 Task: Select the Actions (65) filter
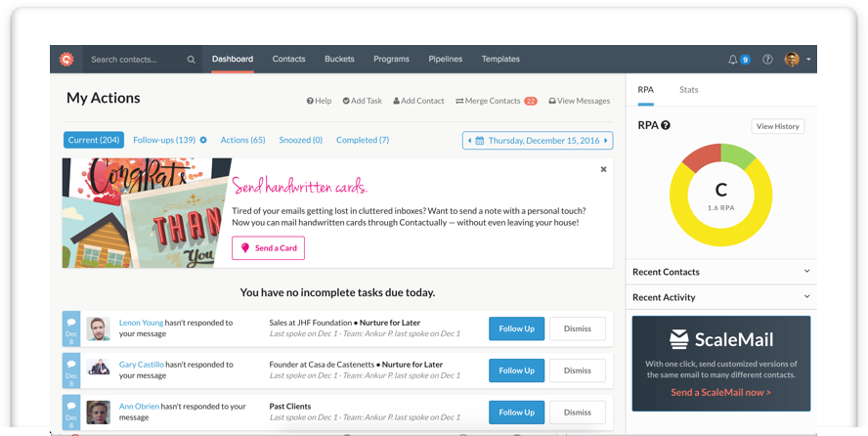[x=242, y=140]
